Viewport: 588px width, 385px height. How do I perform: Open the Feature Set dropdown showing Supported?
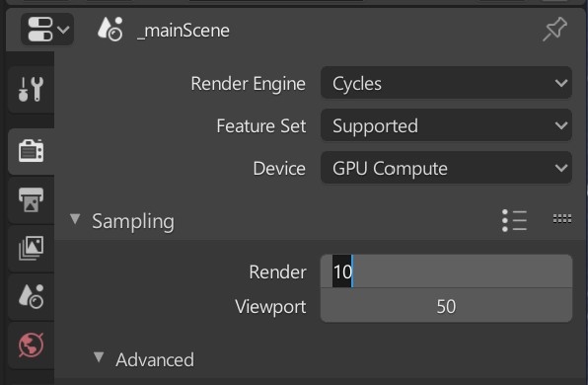tap(446, 125)
